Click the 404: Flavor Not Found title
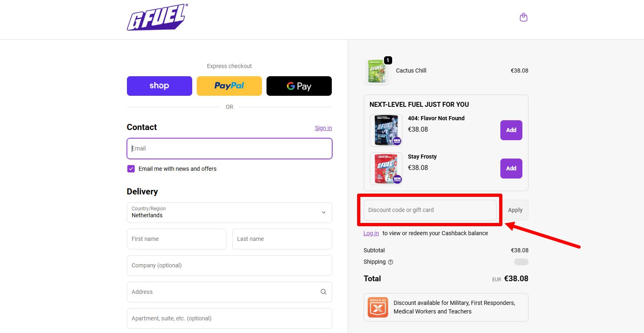Screen dimensions: 644x333 point(436,118)
